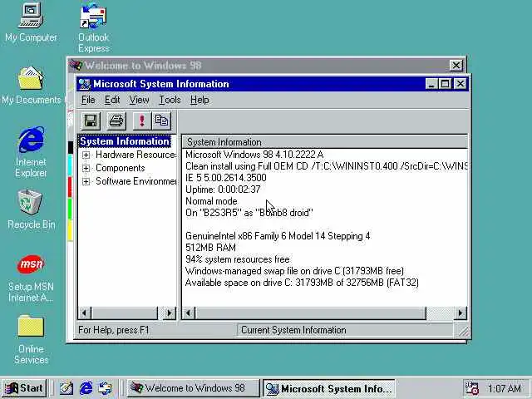Open the View menu
Viewport: 532px width, 399px height.
coord(139,100)
